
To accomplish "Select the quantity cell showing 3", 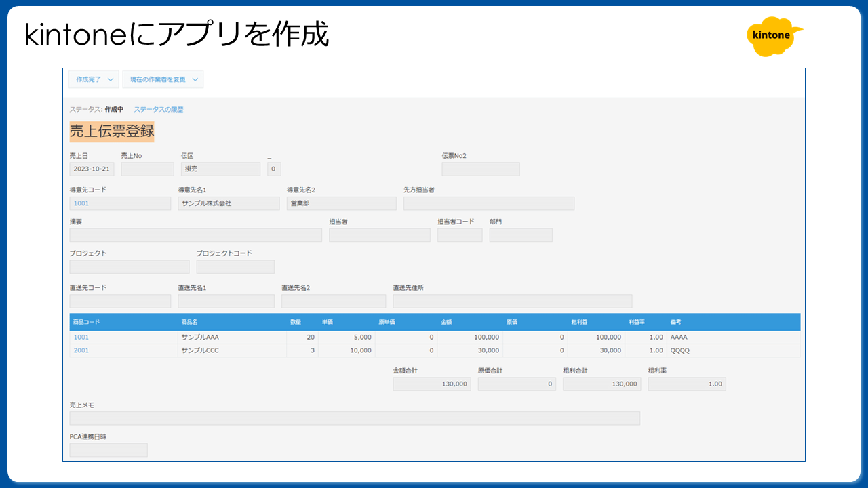I will [x=302, y=350].
